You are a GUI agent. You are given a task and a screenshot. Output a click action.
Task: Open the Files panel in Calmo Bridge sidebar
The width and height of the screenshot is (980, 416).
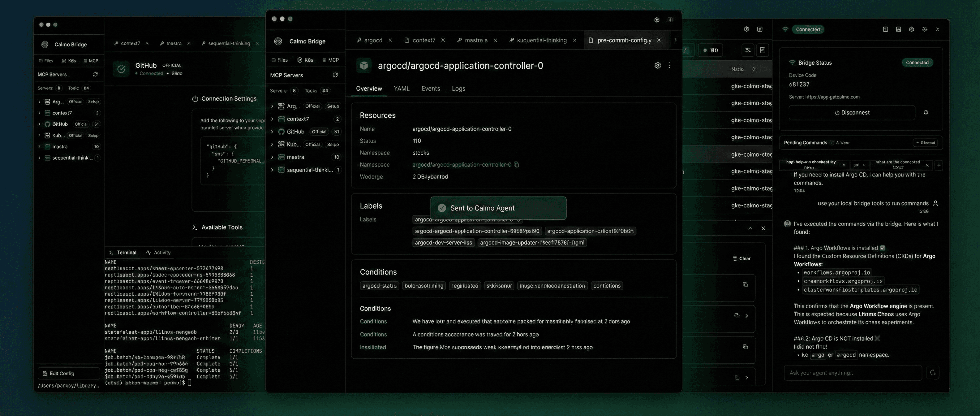280,60
